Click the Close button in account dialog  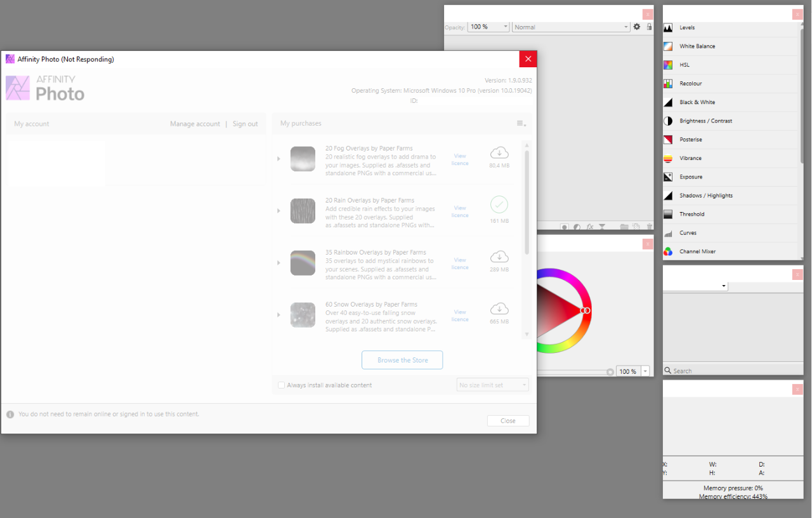[x=508, y=421]
